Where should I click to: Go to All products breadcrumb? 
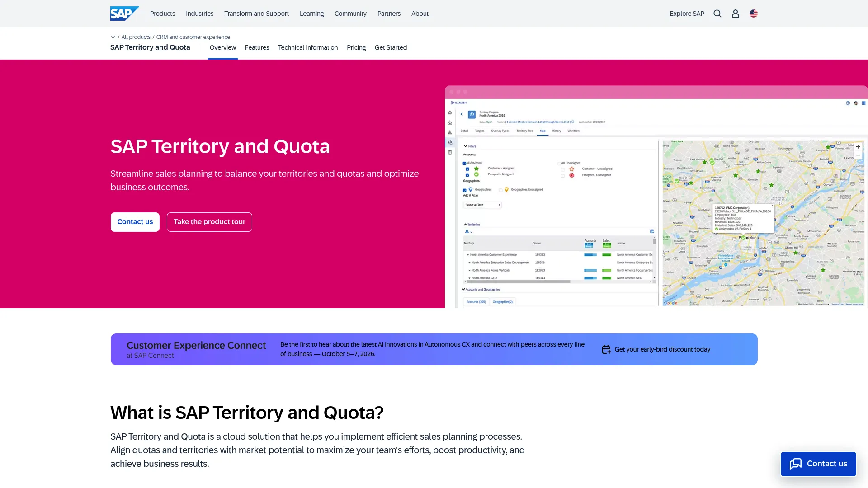click(x=136, y=37)
